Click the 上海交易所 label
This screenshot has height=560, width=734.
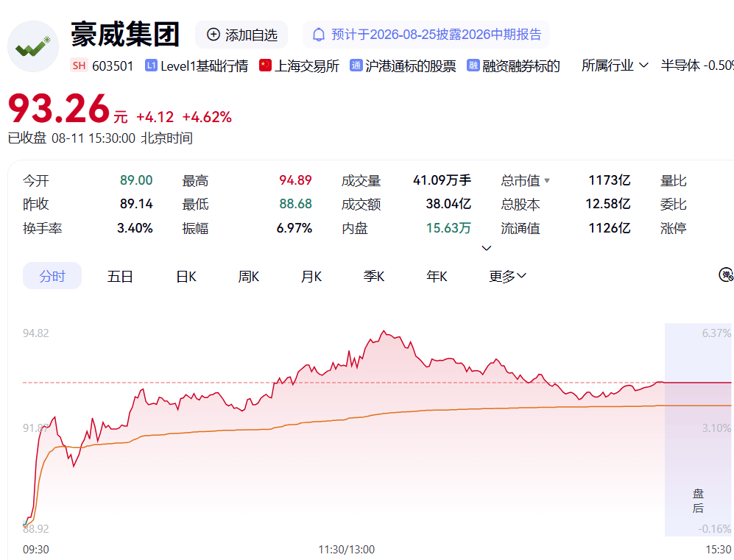(306, 66)
